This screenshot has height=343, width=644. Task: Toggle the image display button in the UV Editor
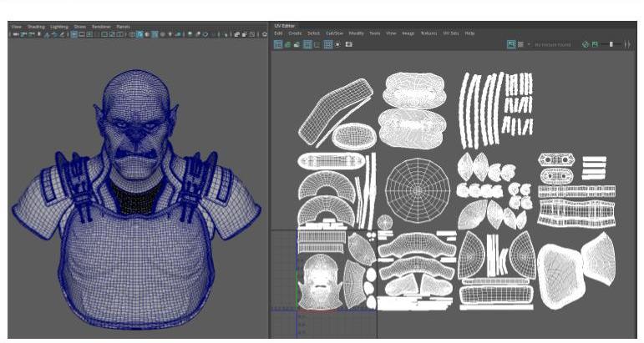(x=510, y=44)
